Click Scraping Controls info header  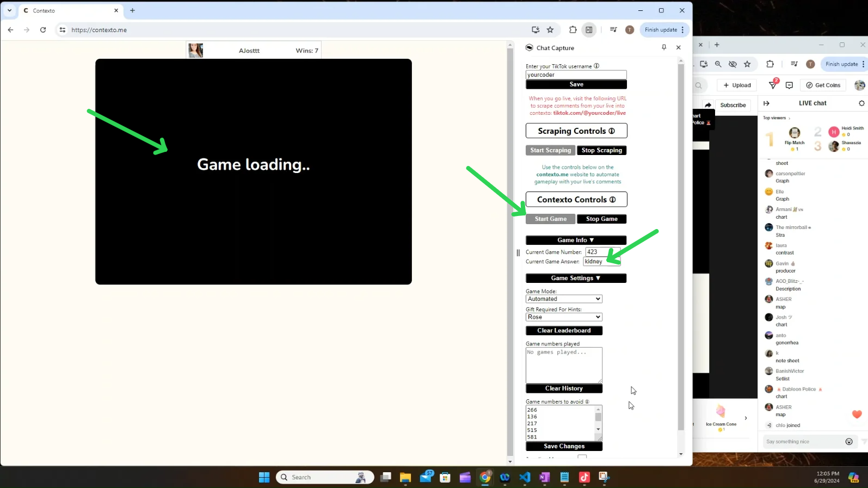[576, 131]
